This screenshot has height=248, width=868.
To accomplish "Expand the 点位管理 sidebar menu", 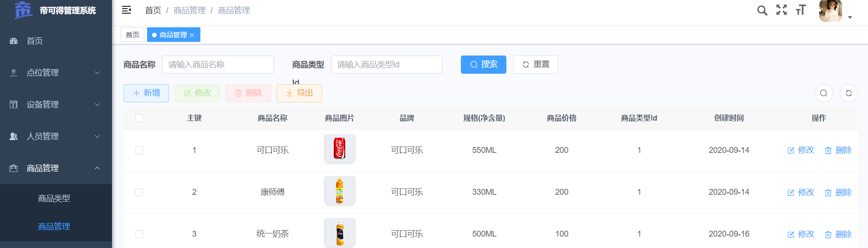I will [56, 73].
